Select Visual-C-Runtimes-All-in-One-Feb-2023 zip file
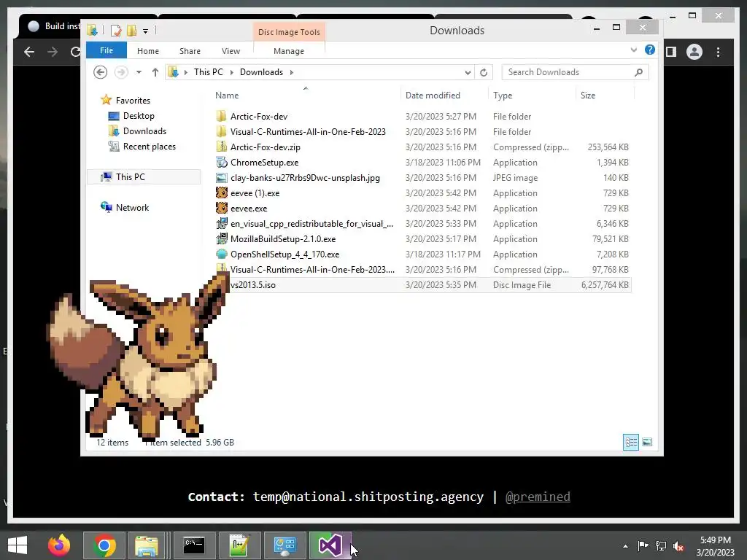 pos(312,270)
